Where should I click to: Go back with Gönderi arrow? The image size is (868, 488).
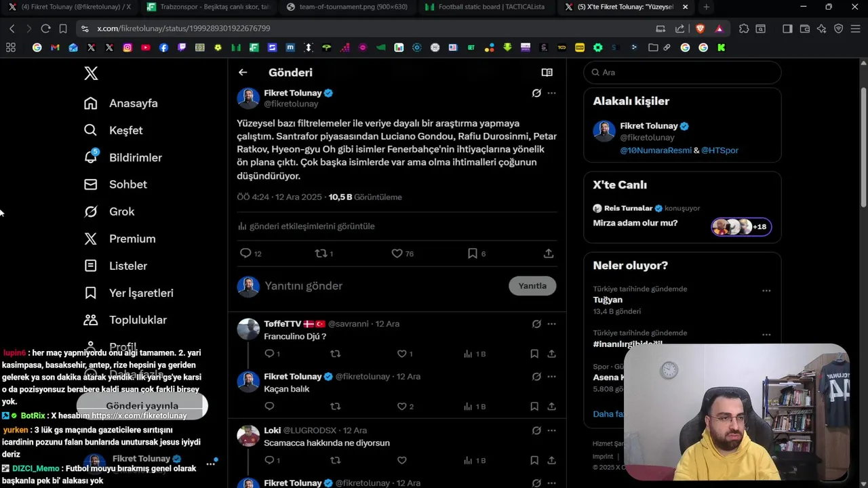(243, 73)
